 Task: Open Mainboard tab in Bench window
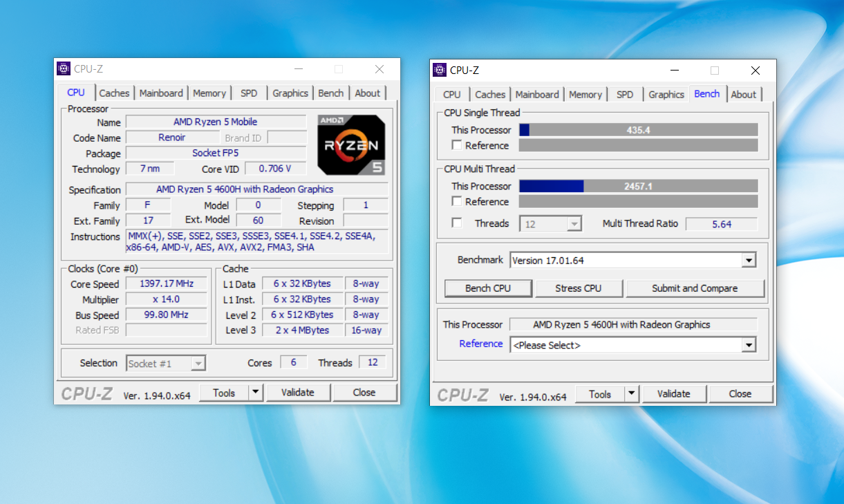537,95
